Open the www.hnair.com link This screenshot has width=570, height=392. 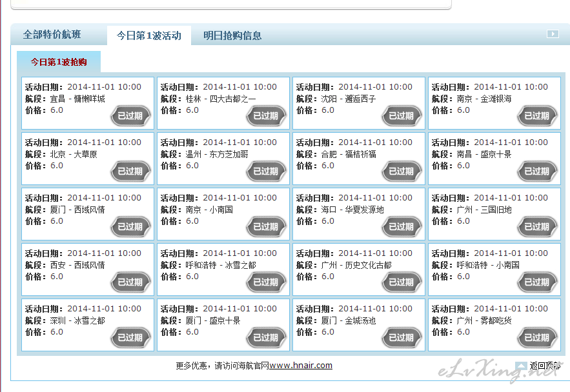point(301,366)
